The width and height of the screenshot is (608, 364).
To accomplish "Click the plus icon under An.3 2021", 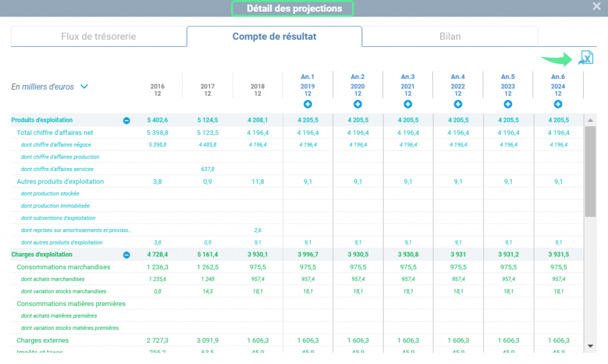I will pos(408,105).
